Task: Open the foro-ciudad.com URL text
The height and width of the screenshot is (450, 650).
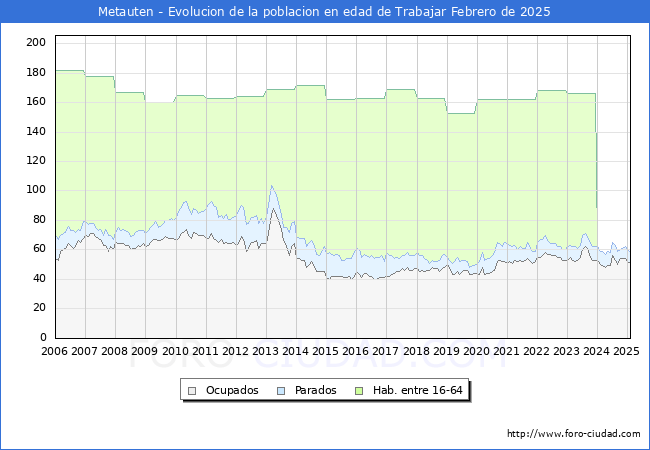Action: (574, 434)
